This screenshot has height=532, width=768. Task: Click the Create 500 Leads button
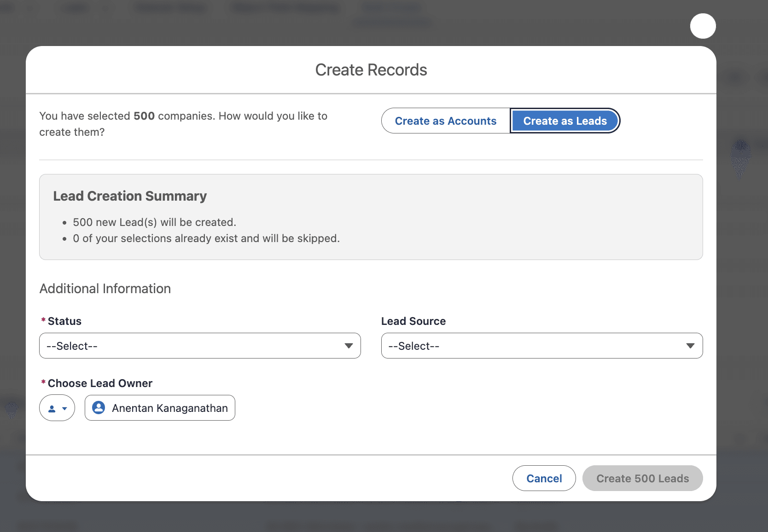point(642,478)
